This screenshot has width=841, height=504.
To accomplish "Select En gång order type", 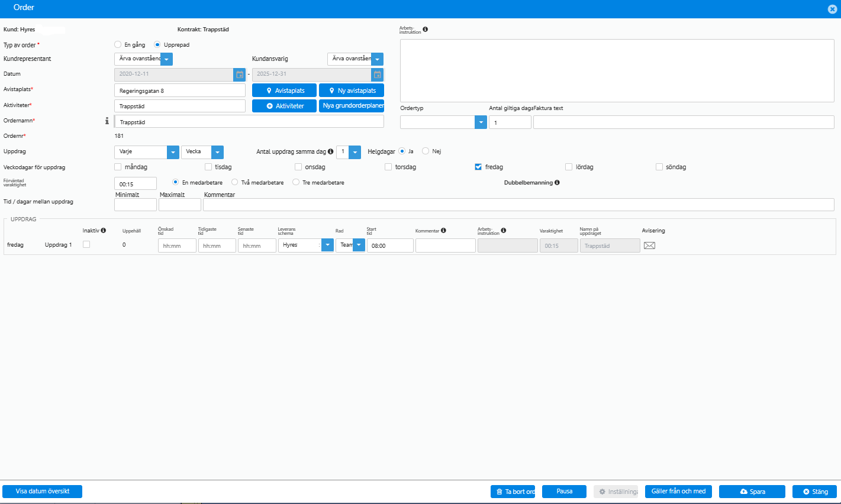I will coord(118,44).
